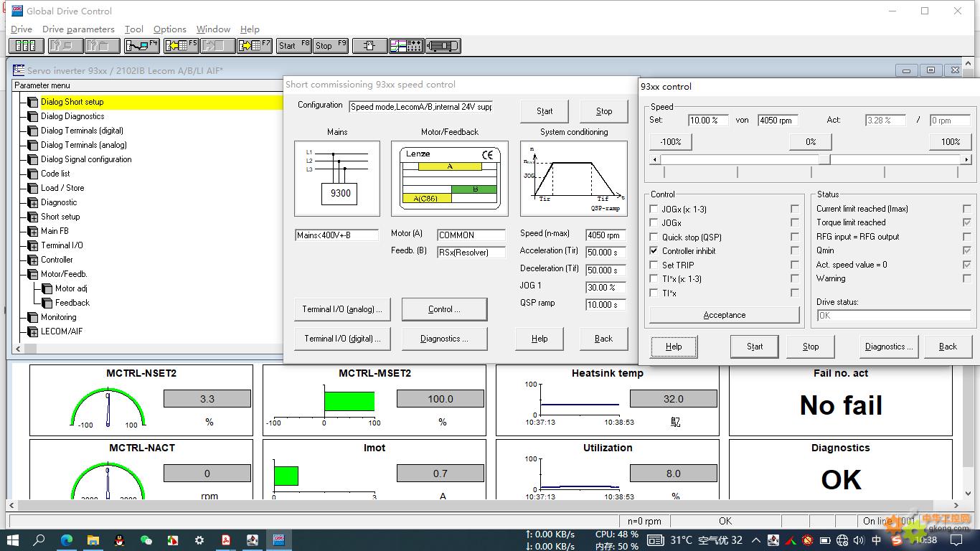Click the Motor (A) COMMON selection field

471,235
